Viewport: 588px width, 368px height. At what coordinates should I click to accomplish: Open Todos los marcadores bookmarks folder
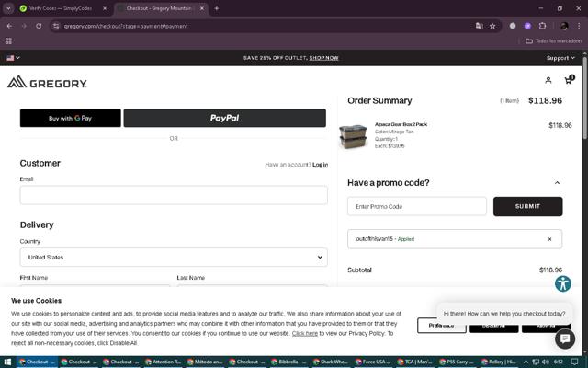553,40
